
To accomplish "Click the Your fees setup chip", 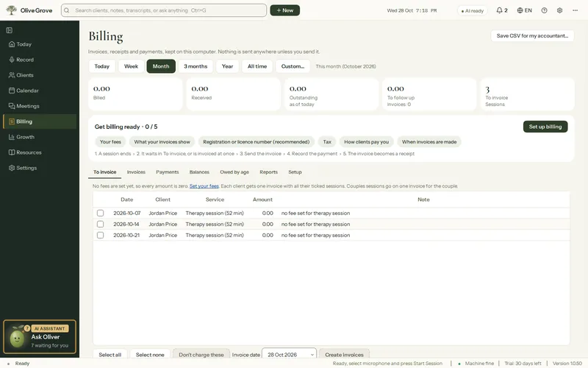I will pyautogui.click(x=110, y=142).
